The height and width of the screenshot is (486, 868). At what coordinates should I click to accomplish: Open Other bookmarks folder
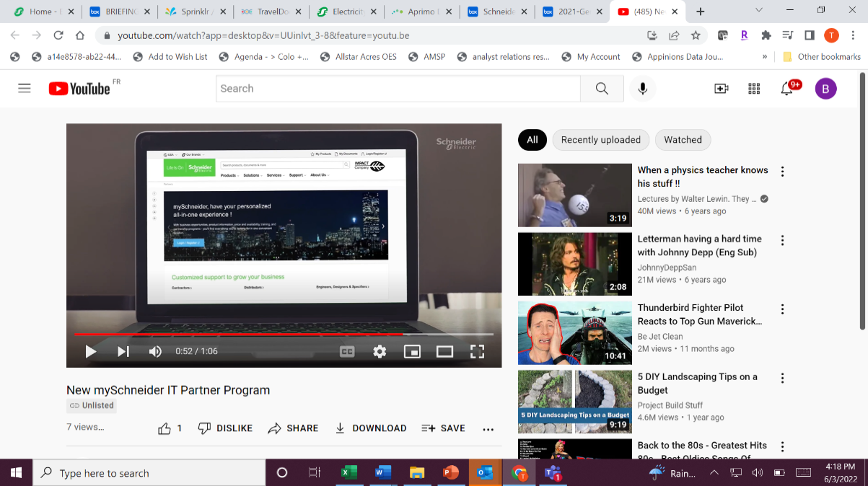click(821, 57)
